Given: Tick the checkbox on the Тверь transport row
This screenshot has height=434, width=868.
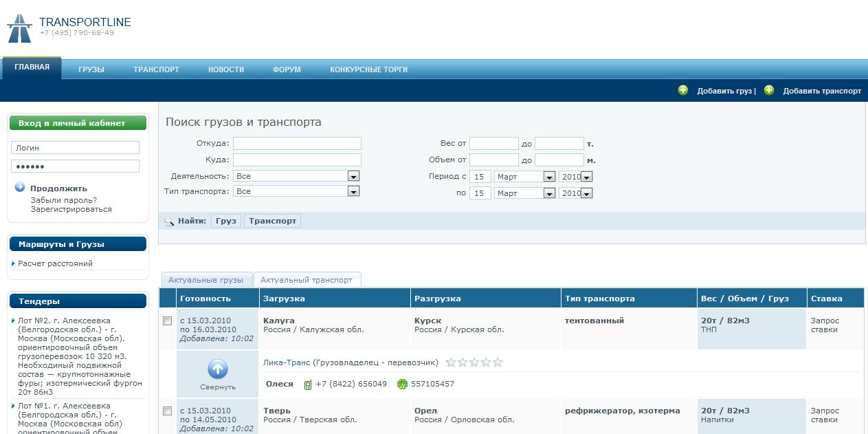Looking at the screenshot, I should point(167,410).
